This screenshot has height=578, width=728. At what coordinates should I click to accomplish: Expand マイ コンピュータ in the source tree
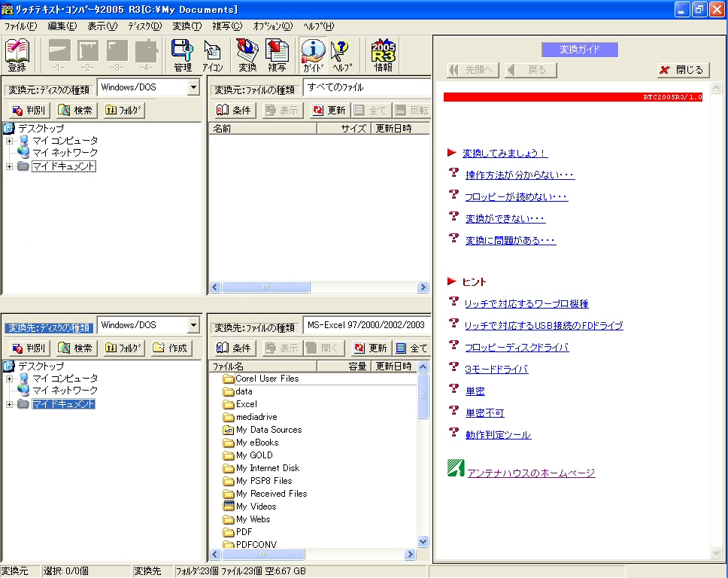point(9,141)
